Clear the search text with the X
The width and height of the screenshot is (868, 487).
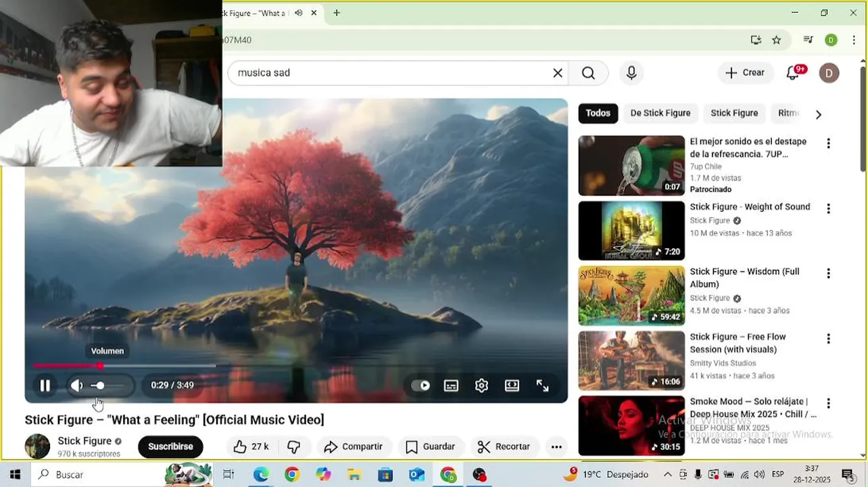pos(558,73)
